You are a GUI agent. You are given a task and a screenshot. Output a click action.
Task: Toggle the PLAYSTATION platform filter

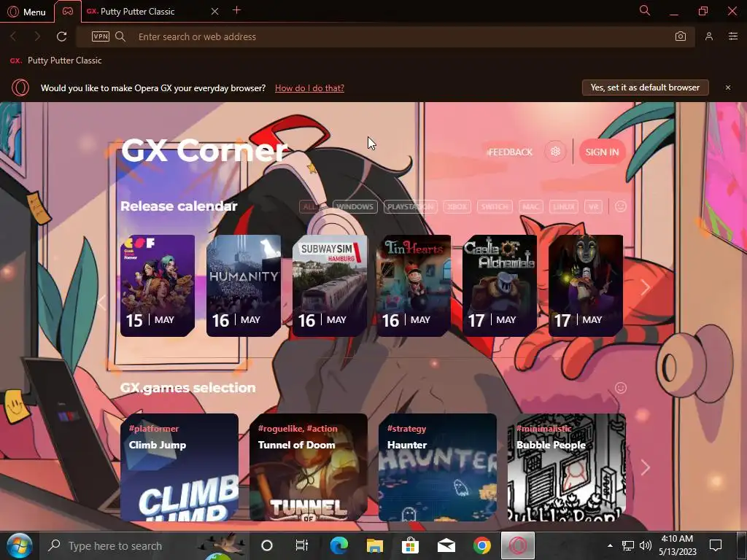411,206
